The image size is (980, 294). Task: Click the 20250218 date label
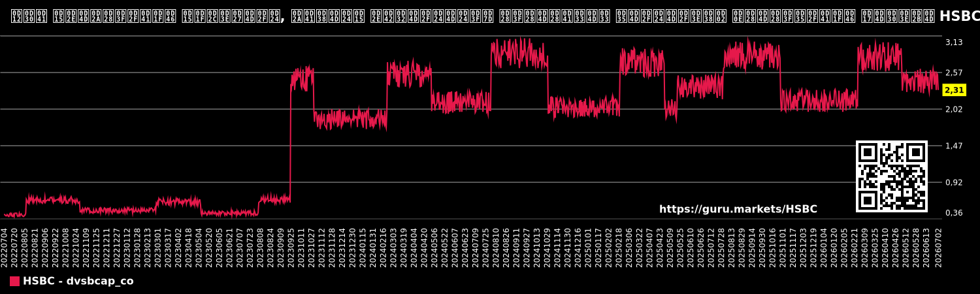[619, 247]
